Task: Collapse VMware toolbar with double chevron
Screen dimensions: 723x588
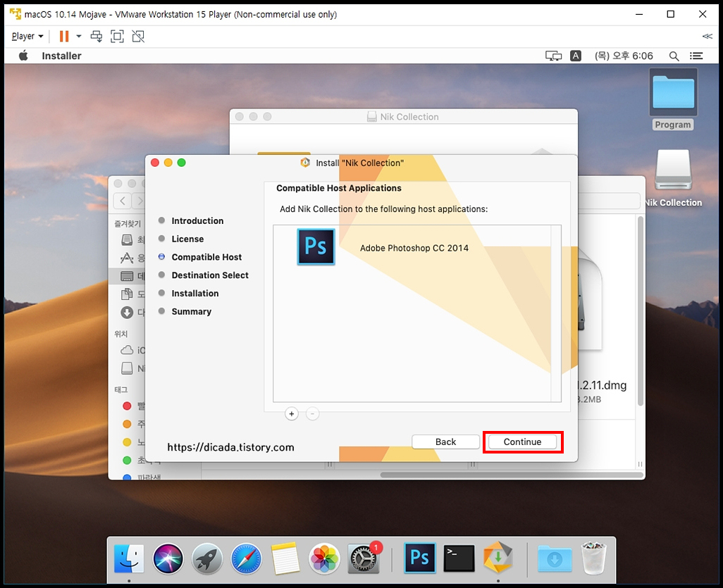Action: [707, 36]
